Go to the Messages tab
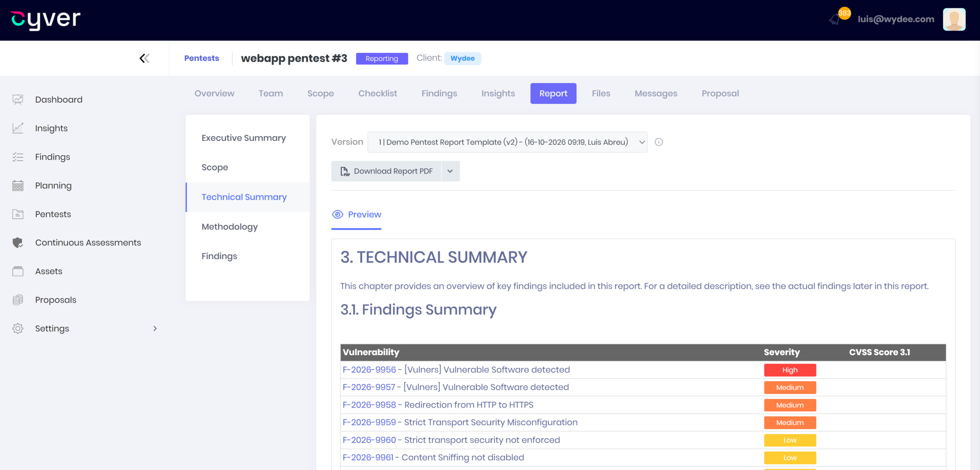The width and height of the screenshot is (980, 470). (x=656, y=93)
